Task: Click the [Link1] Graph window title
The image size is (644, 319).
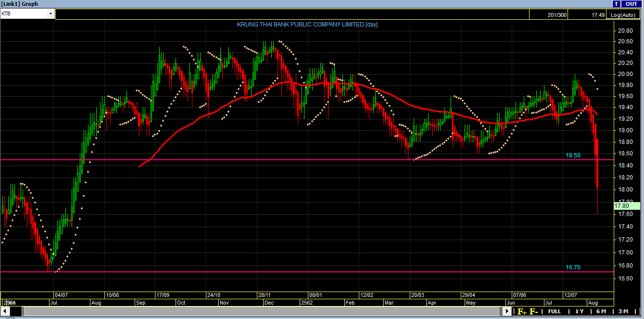Action: 20,4
